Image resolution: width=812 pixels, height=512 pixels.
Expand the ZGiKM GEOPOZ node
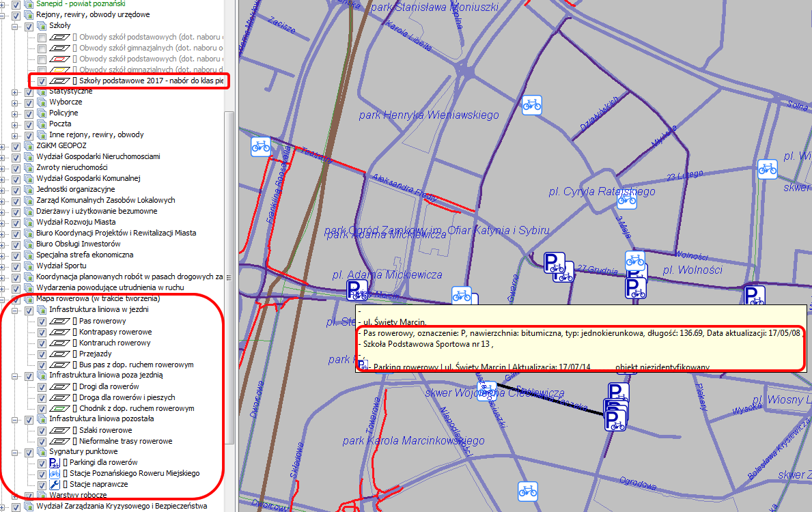[x=4, y=146]
